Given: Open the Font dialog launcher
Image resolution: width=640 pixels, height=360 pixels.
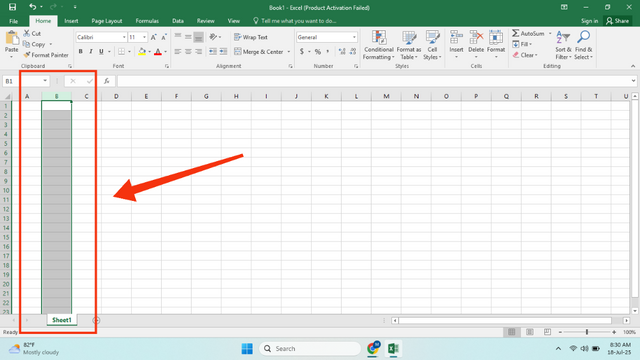Looking at the screenshot, I should tap(167, 66).
